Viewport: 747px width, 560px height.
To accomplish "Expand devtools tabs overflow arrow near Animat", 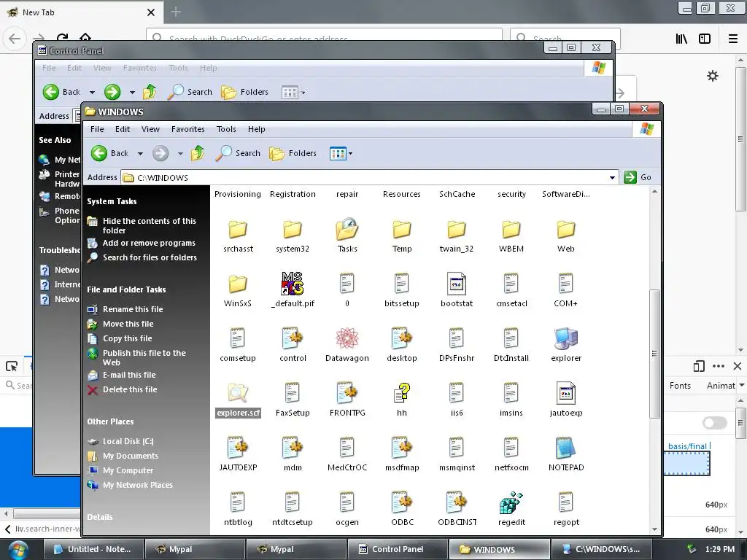I will pyautogui.click(x=742, y=385).
